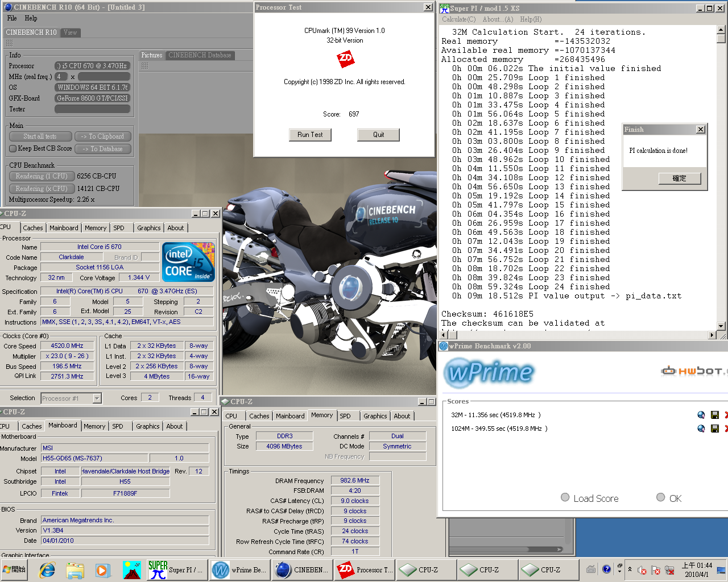Click into the Tester field in CINEBENCH
728x582 pixels.
point(93,109)
